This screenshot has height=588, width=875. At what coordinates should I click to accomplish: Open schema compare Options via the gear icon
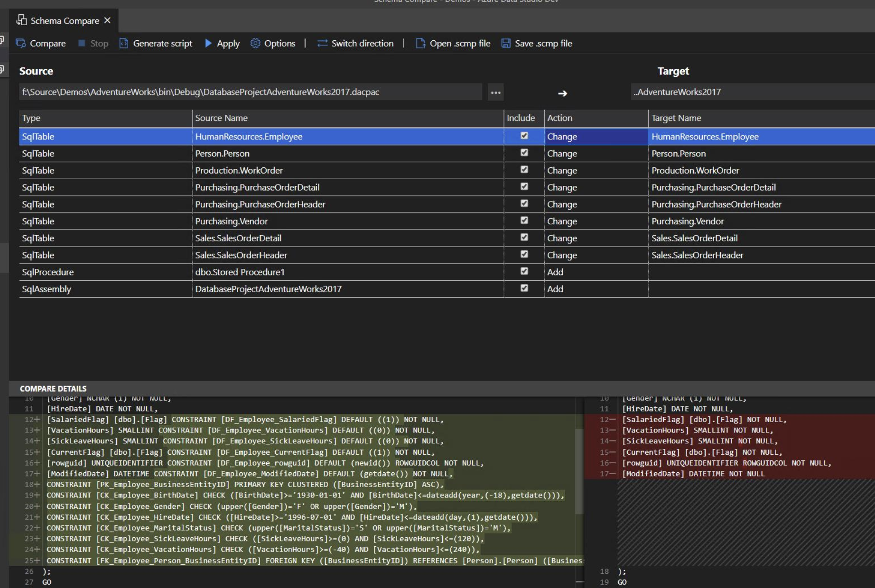[x=255, y=43]
